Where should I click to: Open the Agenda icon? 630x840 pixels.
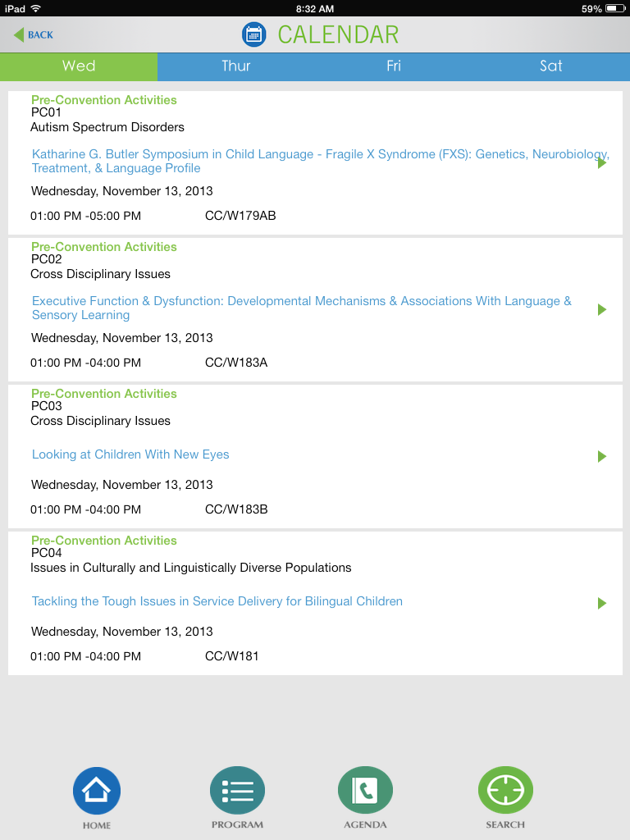pyautogui.click(x=365, y=790)
